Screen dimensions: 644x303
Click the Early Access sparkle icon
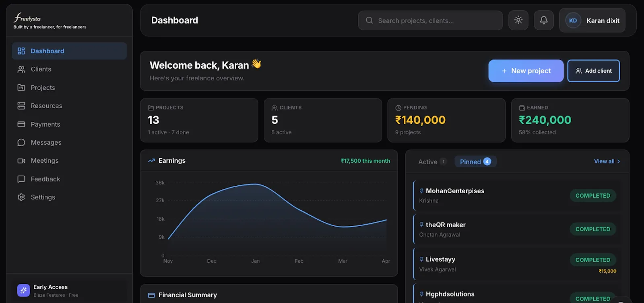click(x=23, y=290)
